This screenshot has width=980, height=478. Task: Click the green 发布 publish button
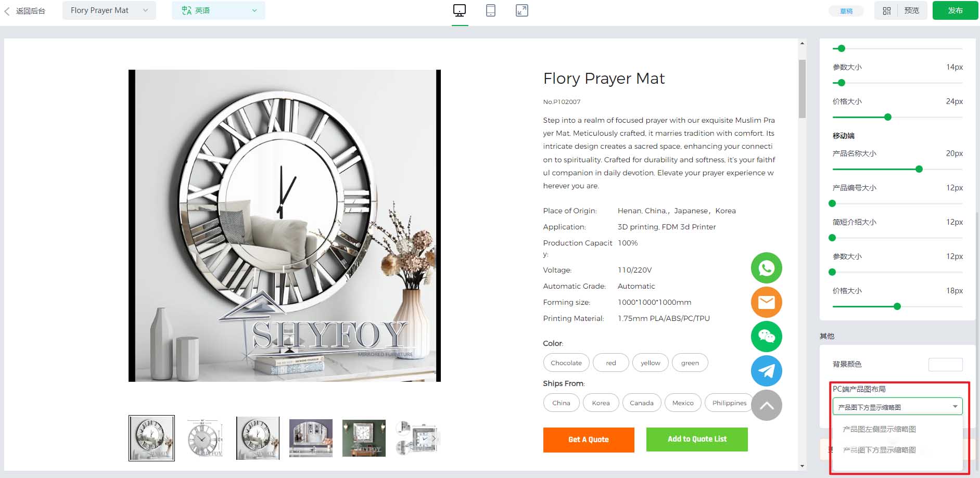tap(955, 10)
